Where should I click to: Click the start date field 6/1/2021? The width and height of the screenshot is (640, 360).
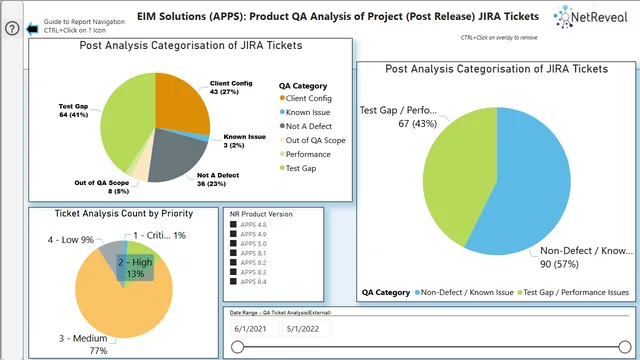(254, 329)
